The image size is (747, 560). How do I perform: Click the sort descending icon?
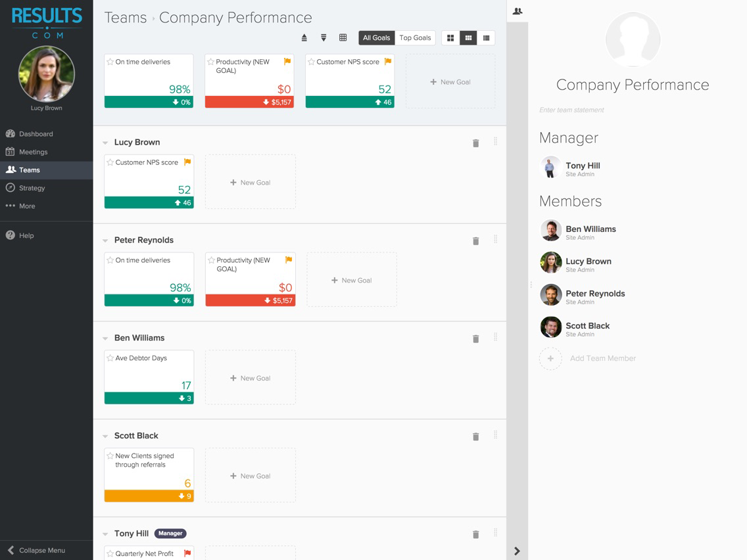324,38
